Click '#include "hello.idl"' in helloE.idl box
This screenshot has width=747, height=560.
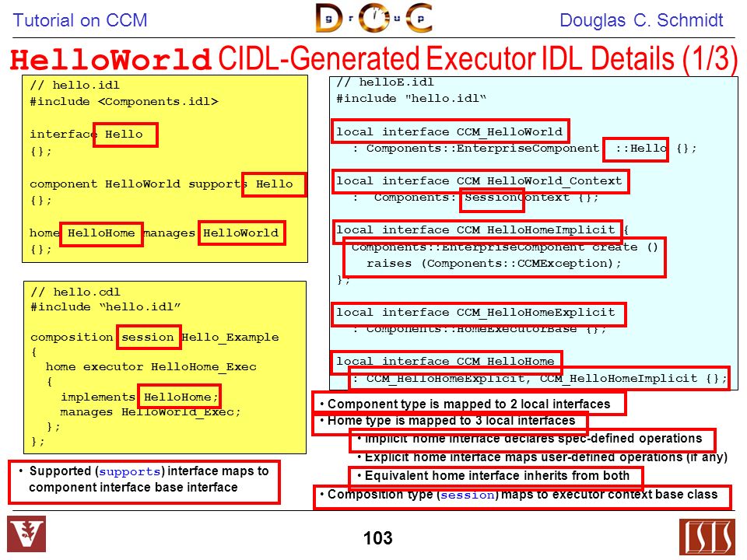(x=412, y=99)
